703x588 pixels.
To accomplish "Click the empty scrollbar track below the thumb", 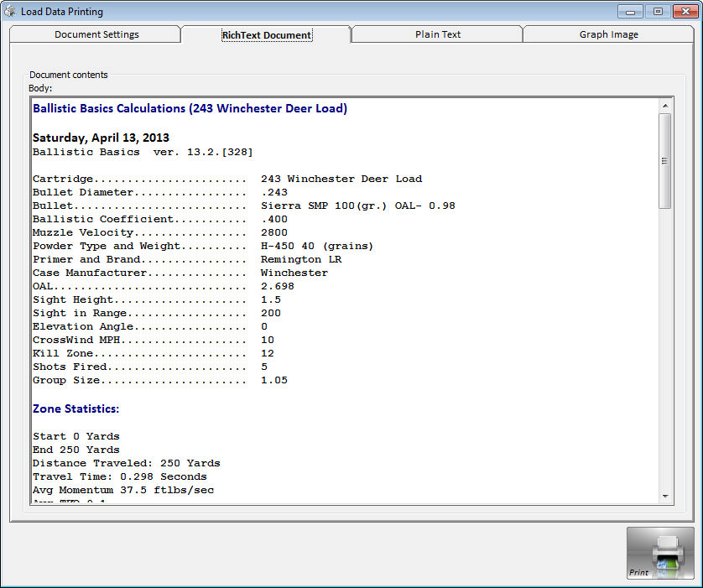I will 664,352.
